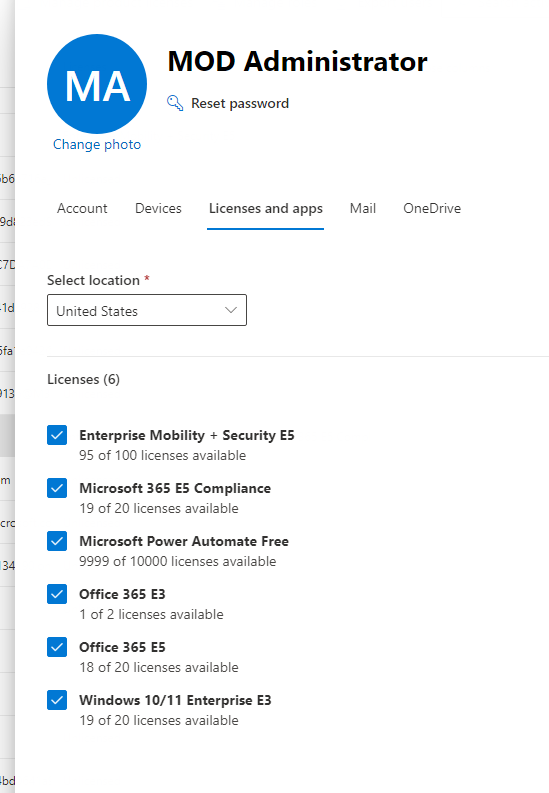Click the Microsoft 365 E5 Compliance label
Image resolution: width=549 pixels, height=793 pixels.
tap(175, 489)
